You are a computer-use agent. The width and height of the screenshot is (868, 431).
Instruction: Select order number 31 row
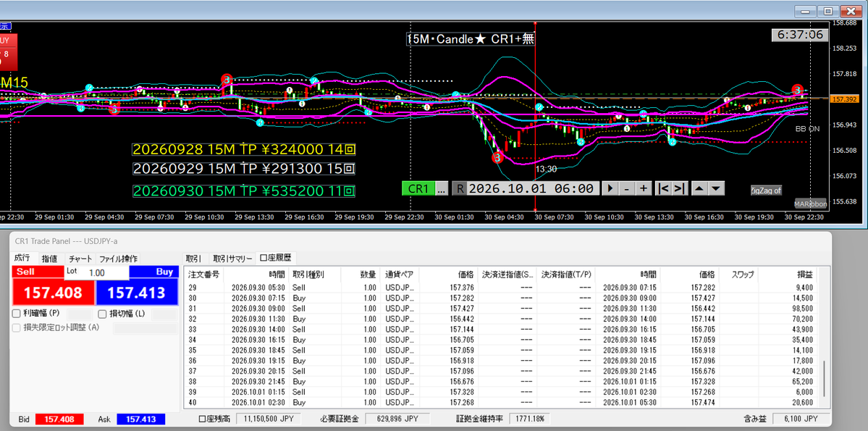(501, 307)
